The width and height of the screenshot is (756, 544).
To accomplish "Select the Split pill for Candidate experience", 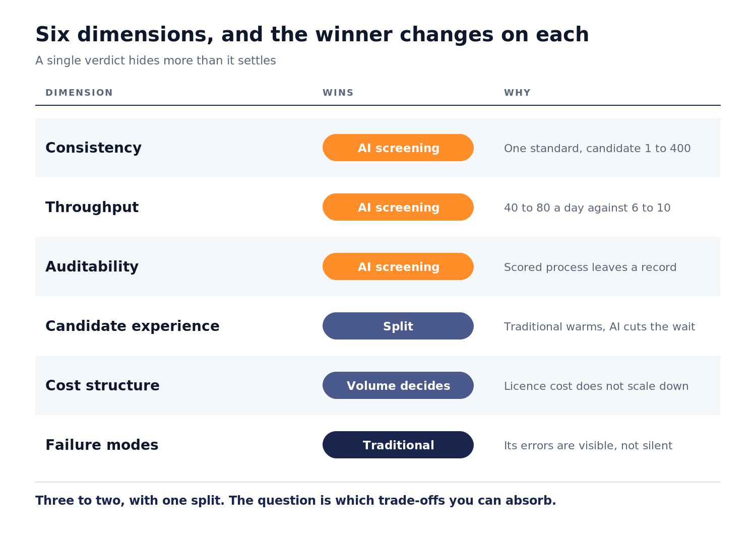I will [398, 326].
